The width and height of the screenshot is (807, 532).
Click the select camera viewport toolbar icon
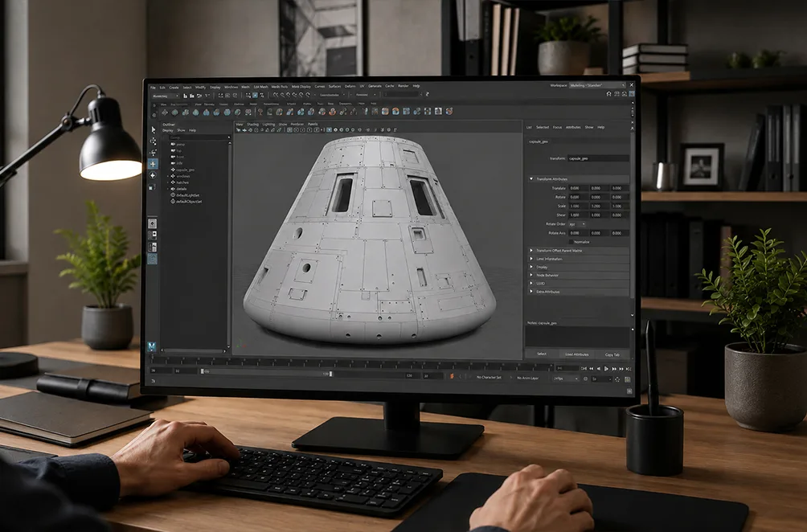click(x=238, y=130)
